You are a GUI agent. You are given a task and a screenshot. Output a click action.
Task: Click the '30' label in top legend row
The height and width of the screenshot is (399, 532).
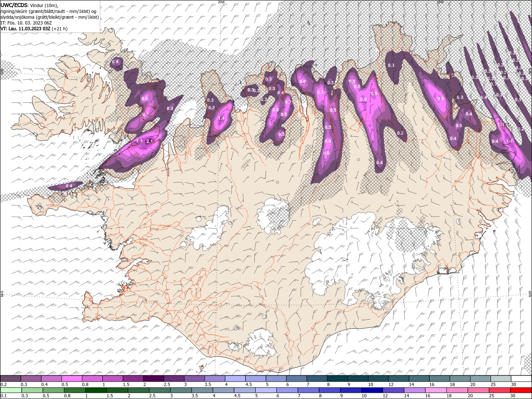(513, 384)
